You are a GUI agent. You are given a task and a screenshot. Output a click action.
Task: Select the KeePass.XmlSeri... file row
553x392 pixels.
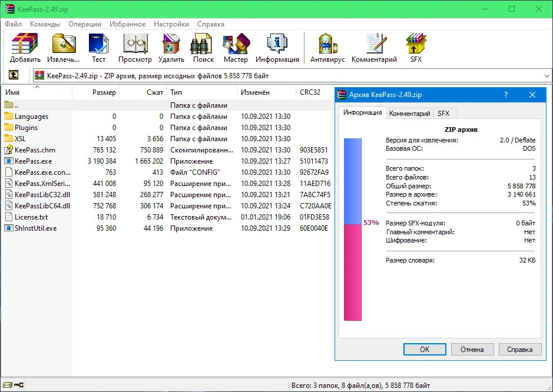[167, 183]
